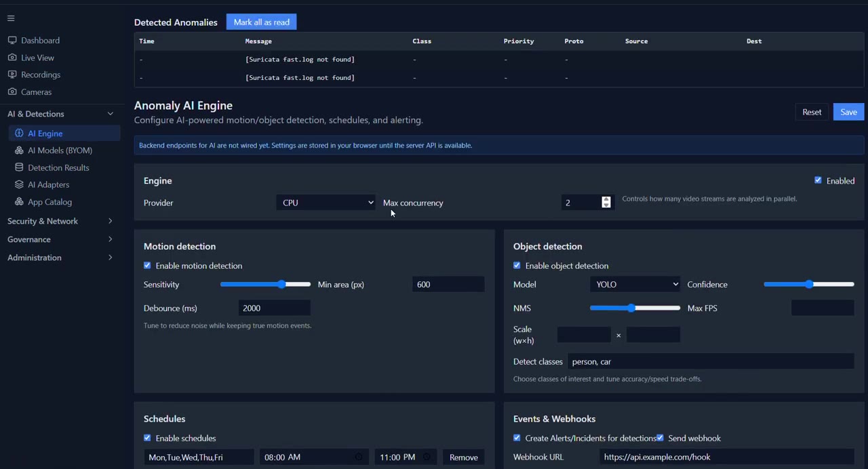Remove the Mon–Fri schedule entry
This screenshot has height=469, width=868.
(x=464, y=457)
